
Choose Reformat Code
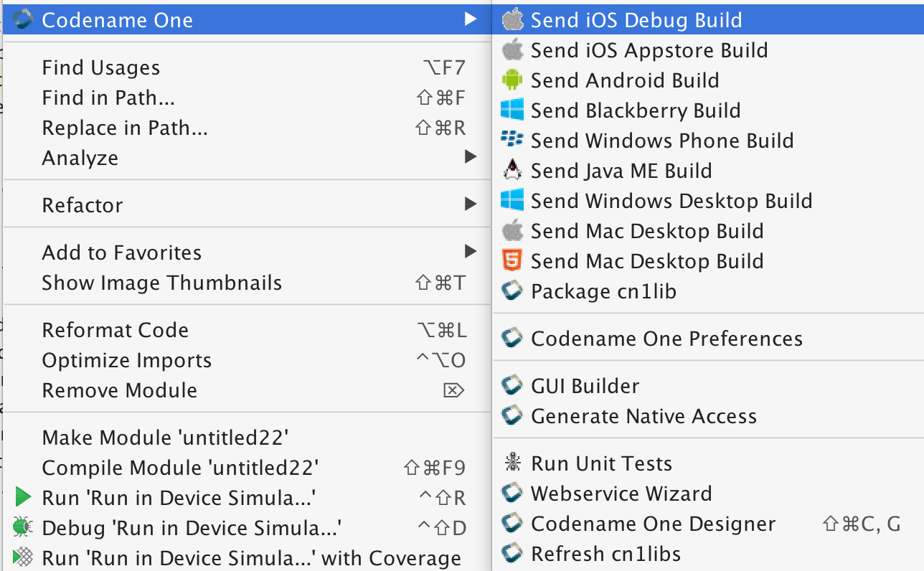coord(115,330)
